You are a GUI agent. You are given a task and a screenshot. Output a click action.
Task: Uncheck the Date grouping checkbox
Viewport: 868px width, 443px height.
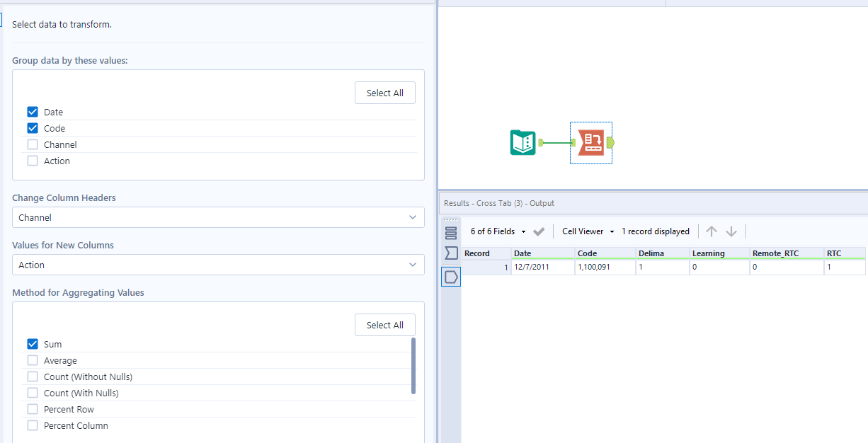coord(32,111)
